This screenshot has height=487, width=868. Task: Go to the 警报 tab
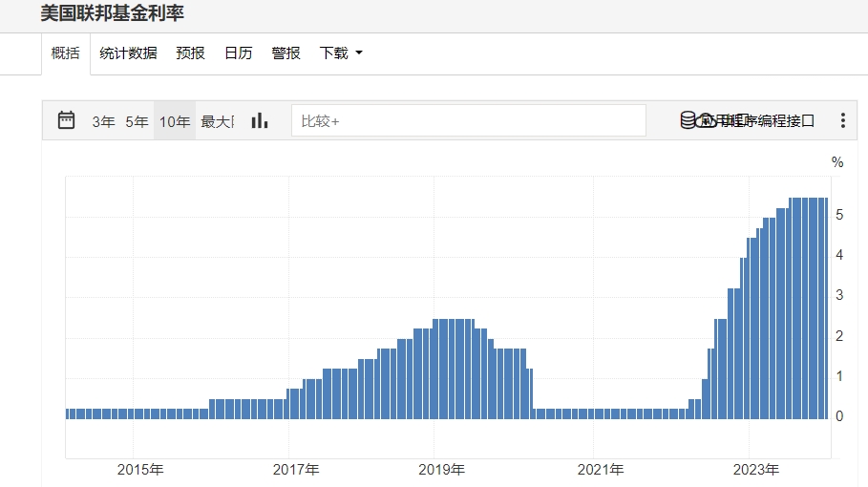[x=286, y=53]
